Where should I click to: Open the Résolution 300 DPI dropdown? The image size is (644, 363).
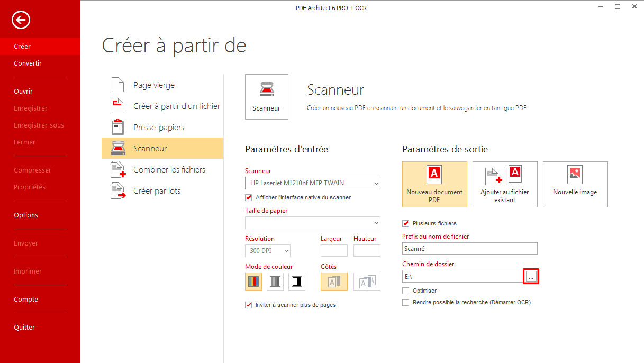coord(268,251)
